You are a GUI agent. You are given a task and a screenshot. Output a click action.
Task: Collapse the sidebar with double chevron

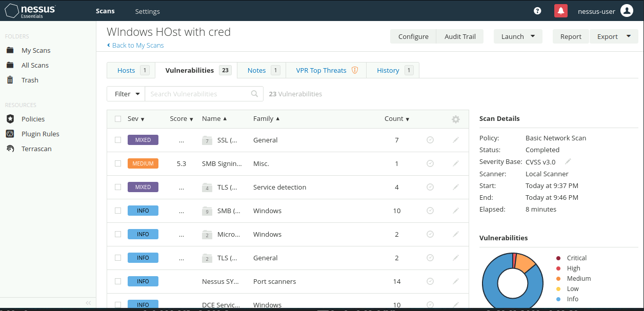tap(88, 303)
